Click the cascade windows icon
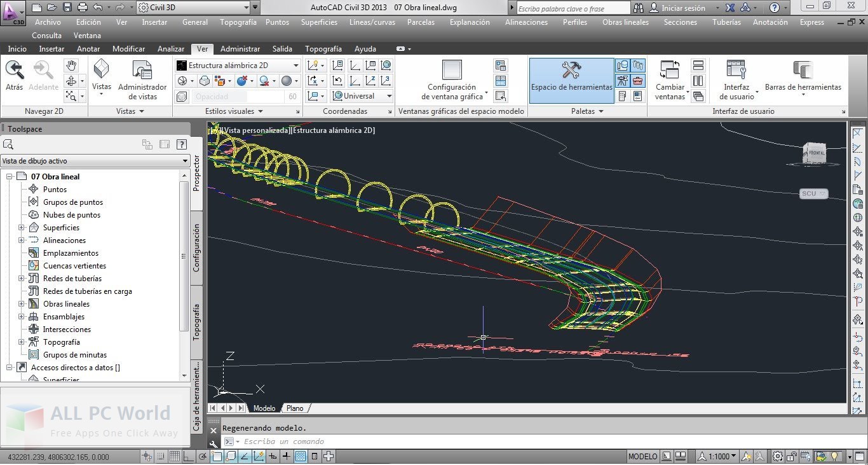868x465 pixels. 698,97
